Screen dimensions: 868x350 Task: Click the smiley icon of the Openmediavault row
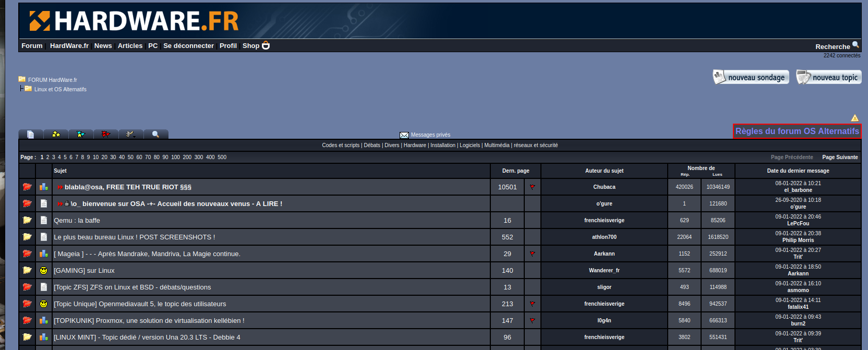pyautogui.click(x=44, y=304)
